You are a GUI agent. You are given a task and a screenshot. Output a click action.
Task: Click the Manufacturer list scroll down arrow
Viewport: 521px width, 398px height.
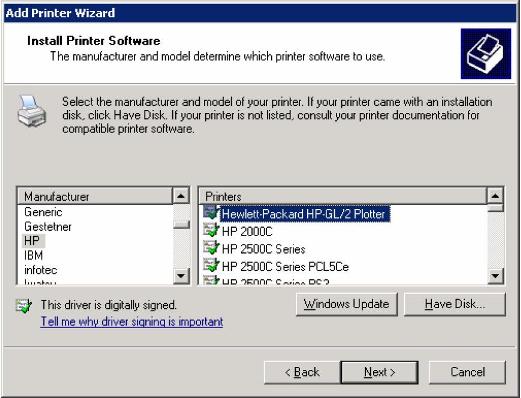(x=181, y=276)
